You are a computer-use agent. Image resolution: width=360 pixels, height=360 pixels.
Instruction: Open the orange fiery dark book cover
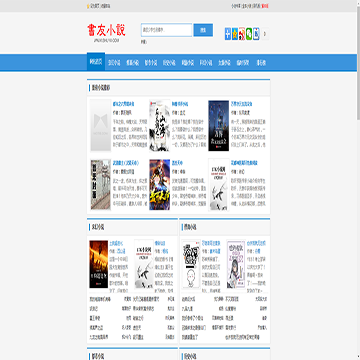(x=99, y=264)
